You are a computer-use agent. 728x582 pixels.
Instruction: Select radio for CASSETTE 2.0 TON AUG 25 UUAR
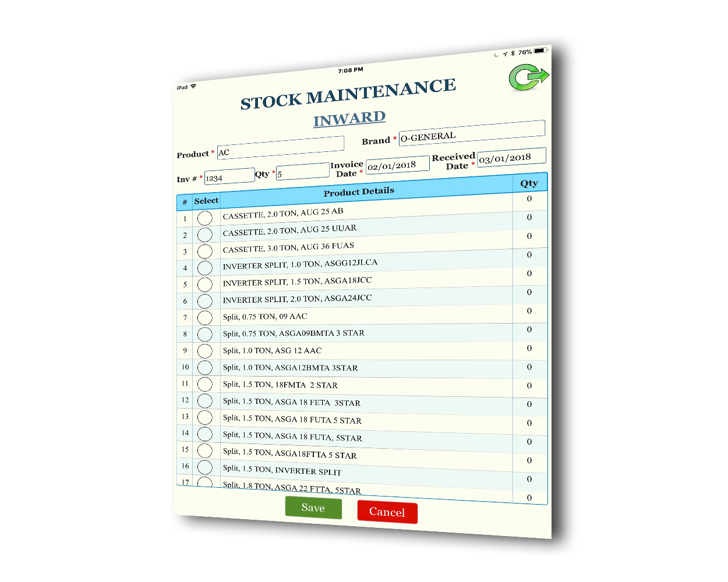(x=204, y=235)
